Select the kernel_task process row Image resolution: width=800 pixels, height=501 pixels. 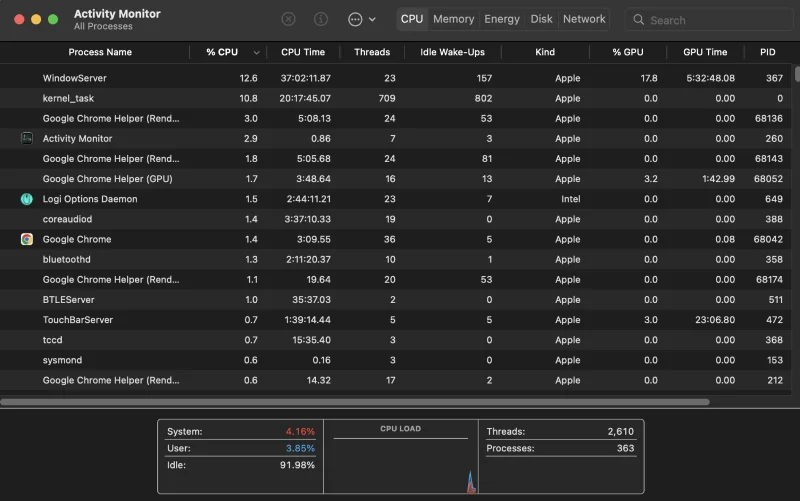pos(396,98)
